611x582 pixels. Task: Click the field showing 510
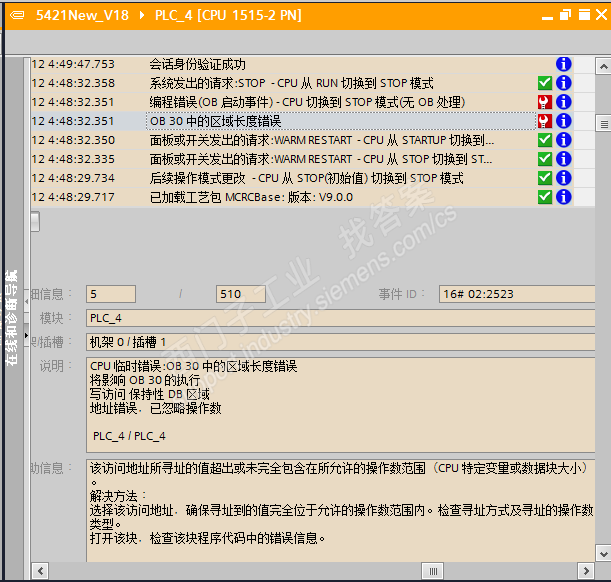pyautogui.click(x=241, y=294)
